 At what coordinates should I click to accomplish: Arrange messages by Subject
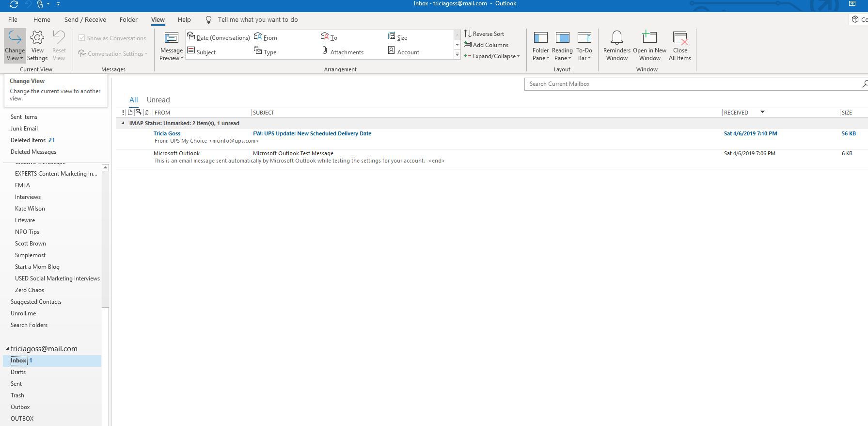[x=202, y=52]
